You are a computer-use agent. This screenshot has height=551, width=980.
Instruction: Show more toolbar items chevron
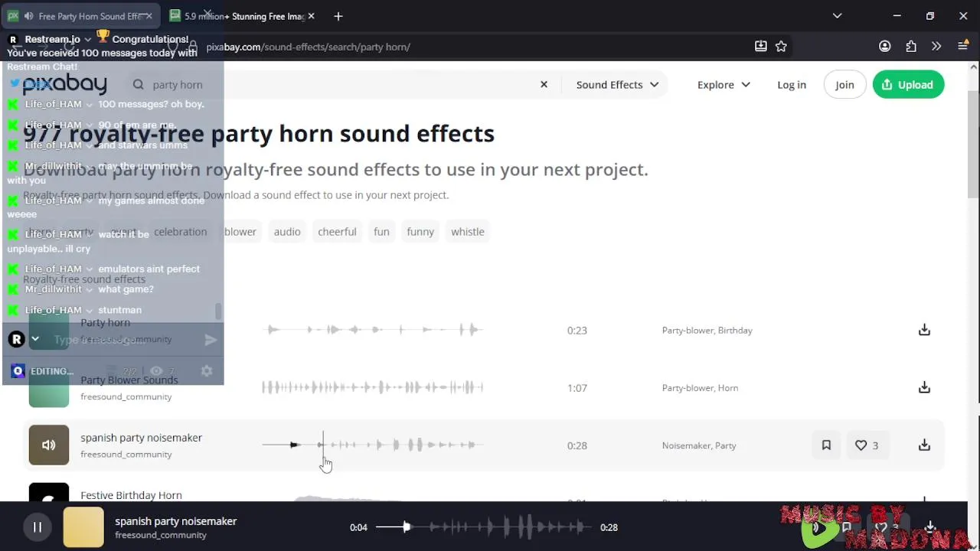936,47
